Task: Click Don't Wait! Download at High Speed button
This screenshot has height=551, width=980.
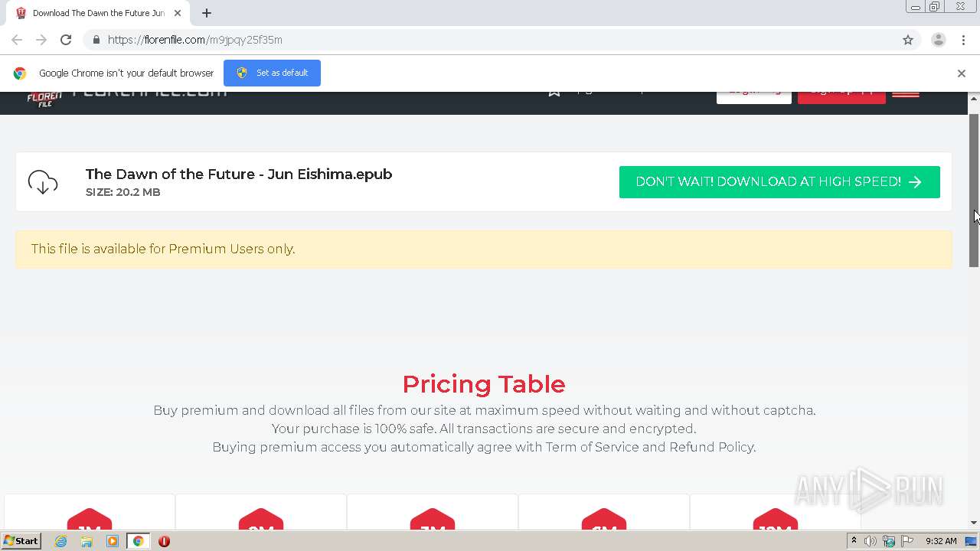Action: pos(779,182)
